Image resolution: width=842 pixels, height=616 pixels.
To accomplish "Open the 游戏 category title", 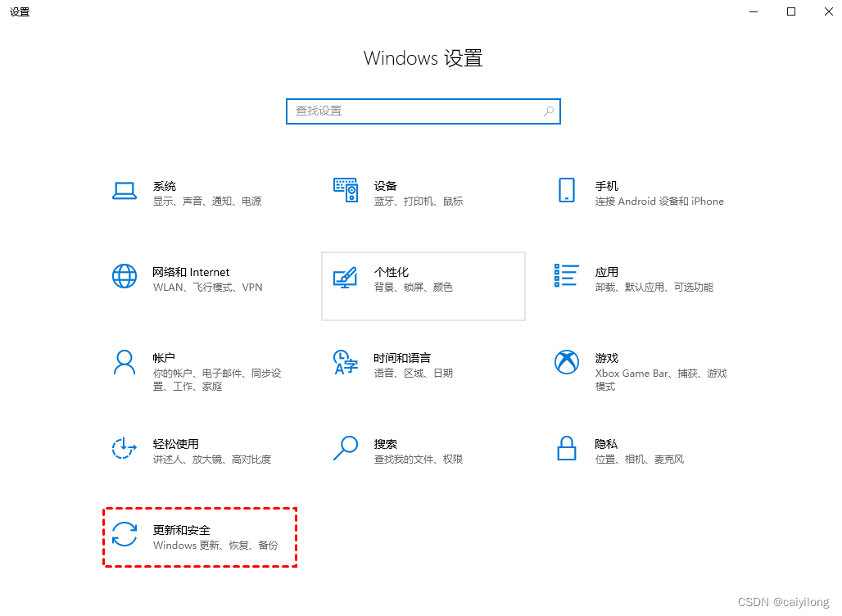I will click(607, 358).
